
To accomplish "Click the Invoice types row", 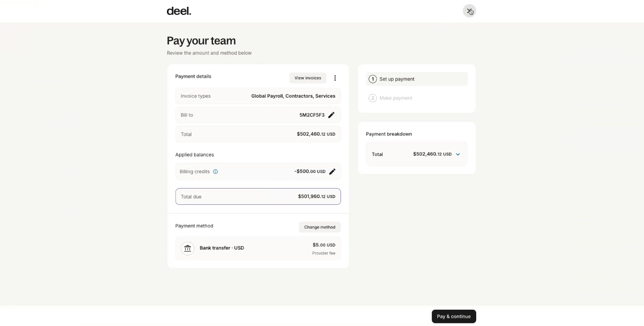I will point(258,96).
